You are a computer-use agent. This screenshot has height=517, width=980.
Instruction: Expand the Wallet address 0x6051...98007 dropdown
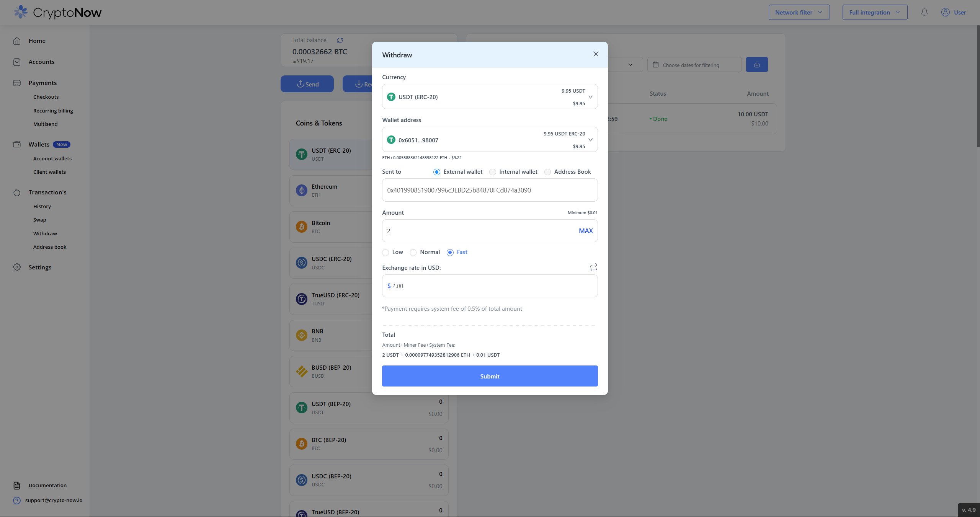click(490, 139)
